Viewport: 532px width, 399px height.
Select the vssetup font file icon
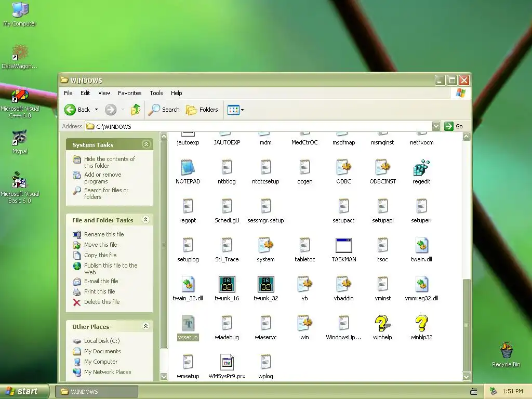tap(188, 323)
